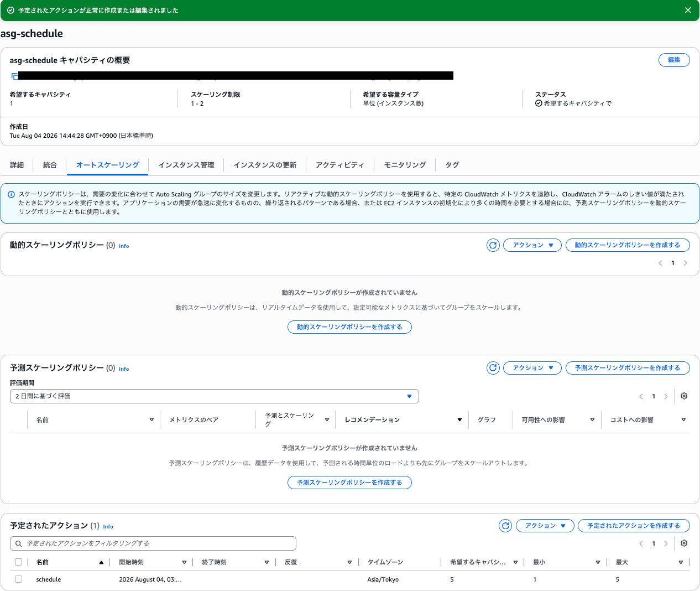This screenshot has height=591, width=700.
Task: Click header button 予測スケーリングポリシーを作成する
Action: click(x=628, y=368)
